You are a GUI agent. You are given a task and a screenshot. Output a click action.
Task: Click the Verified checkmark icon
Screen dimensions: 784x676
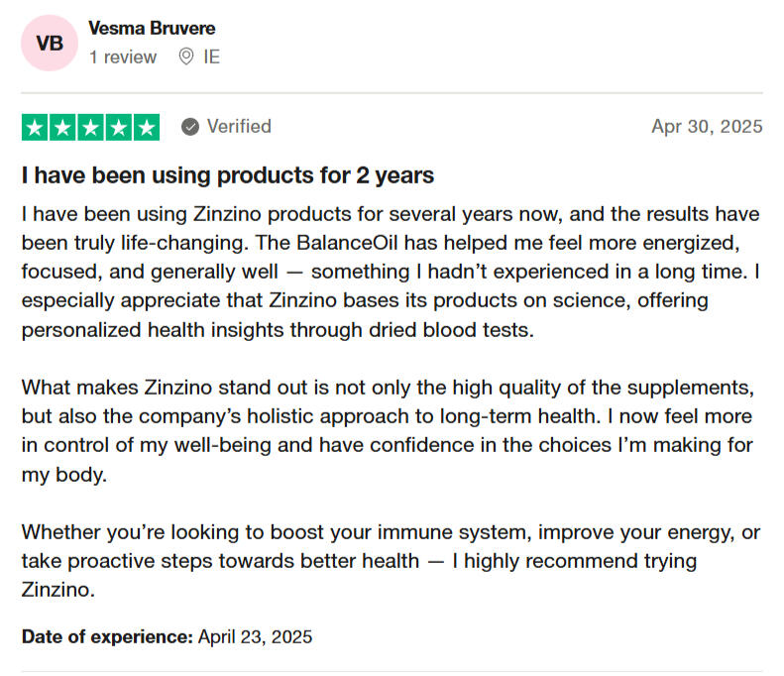coord(190,127)
